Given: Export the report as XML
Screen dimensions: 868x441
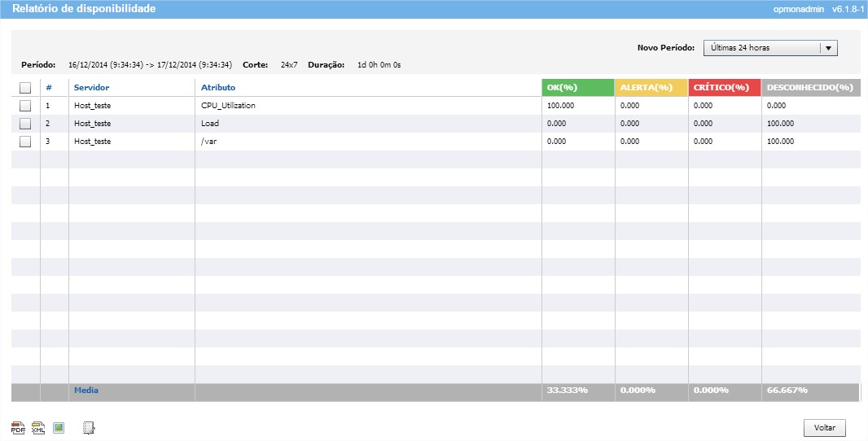Looking at the screenshot, I should pyautogui.click(x=38, y=428).
